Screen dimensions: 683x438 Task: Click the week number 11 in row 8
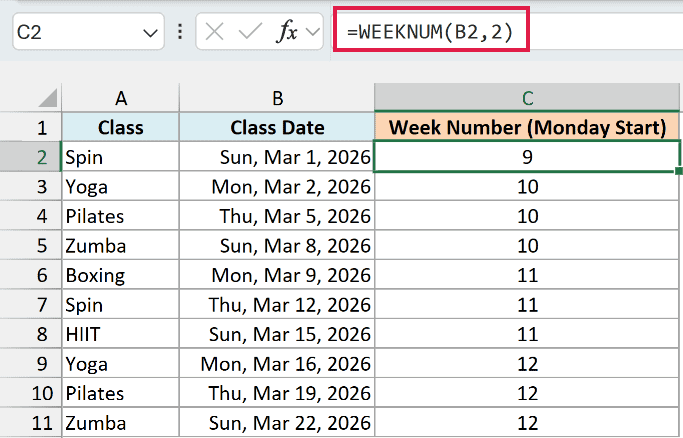(527, 334)
